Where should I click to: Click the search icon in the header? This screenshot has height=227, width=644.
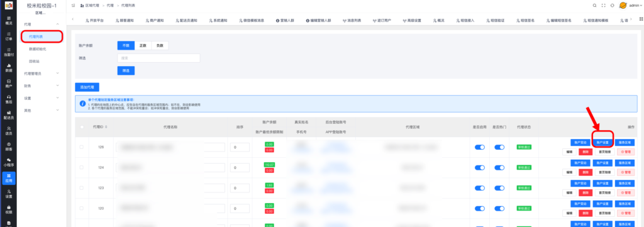click(x=594, y=5)
